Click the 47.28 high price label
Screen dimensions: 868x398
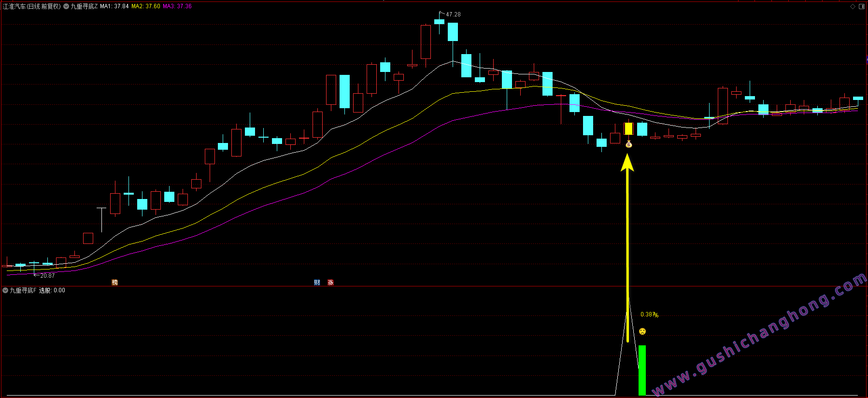tap(453, 14)
